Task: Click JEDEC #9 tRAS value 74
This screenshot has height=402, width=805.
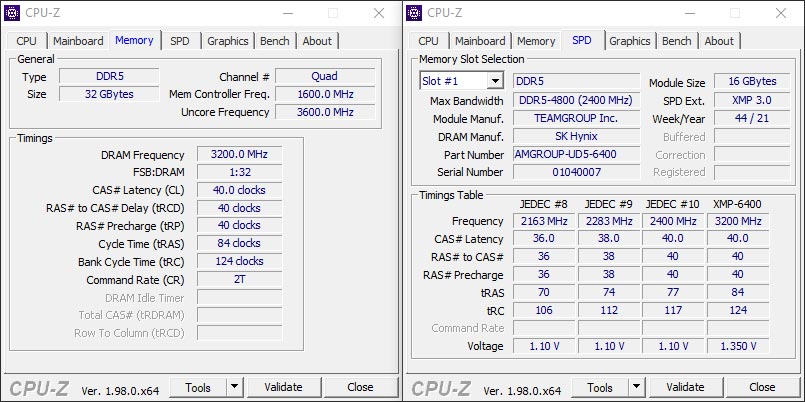Action: [x=609, y=293]
